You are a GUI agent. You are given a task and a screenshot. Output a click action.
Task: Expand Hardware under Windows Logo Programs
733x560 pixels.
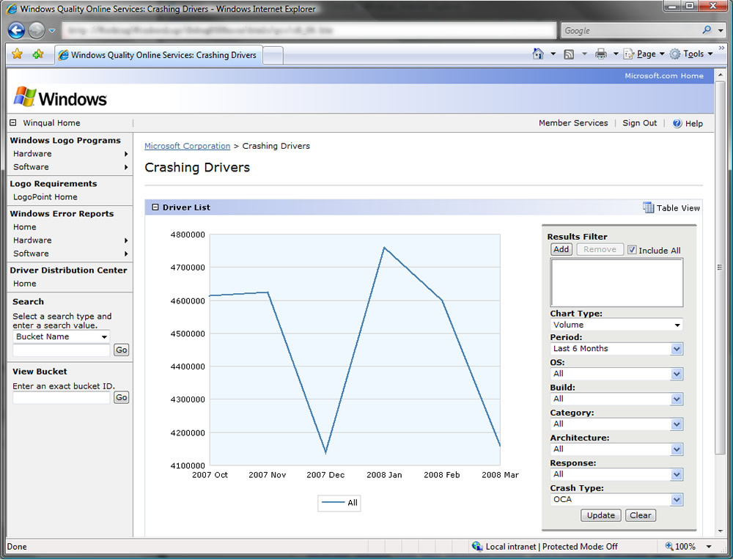pyautogui.click(x=70, y=154)
